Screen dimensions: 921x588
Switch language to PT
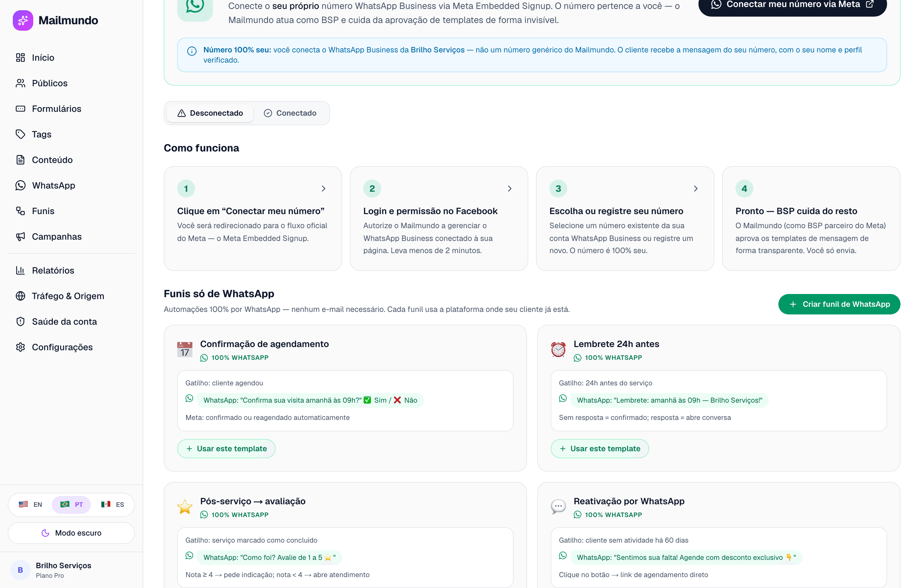(72, 505)
